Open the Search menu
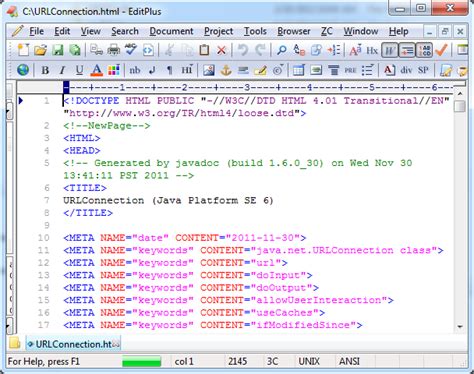 pos(125,31)
